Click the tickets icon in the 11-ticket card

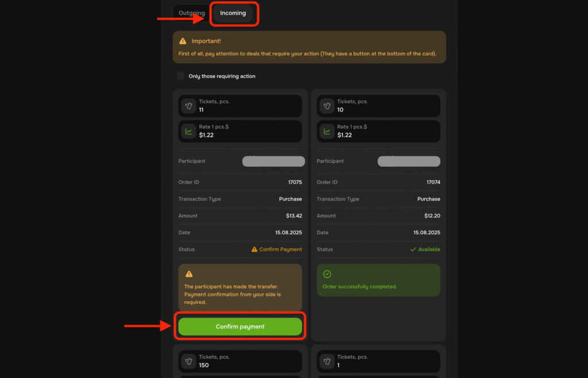[x=189, y=106]
